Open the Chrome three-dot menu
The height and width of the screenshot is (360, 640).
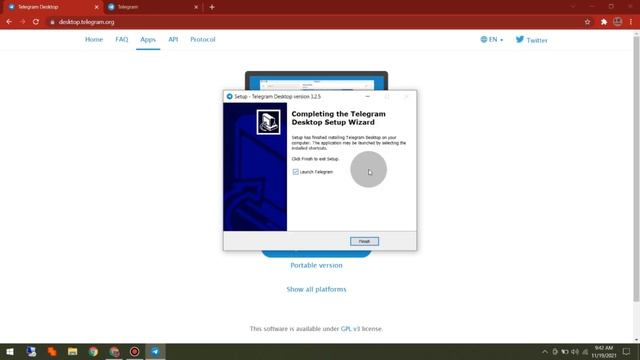click(x=631, y=22)
